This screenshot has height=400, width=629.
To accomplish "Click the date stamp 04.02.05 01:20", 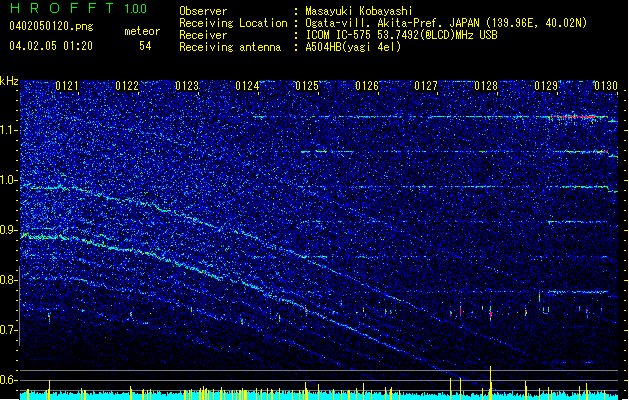I will 51,46.
